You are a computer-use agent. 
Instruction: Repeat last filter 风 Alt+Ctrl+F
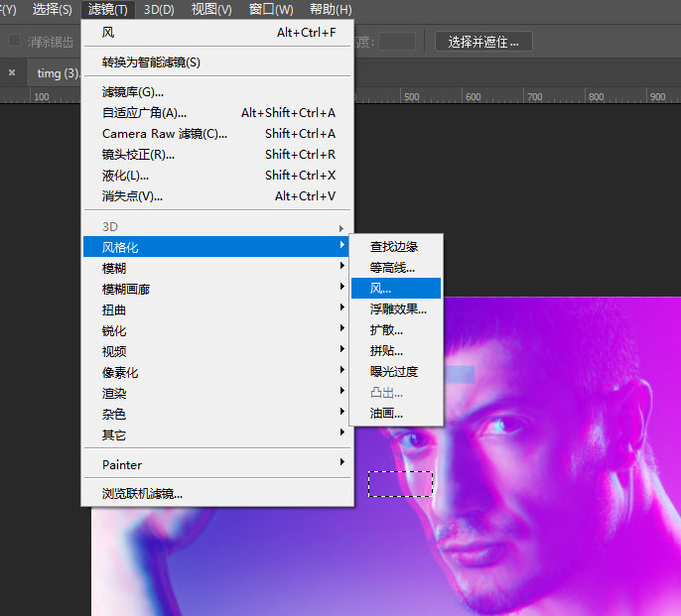pyautogui.click(x=218, y=33)
